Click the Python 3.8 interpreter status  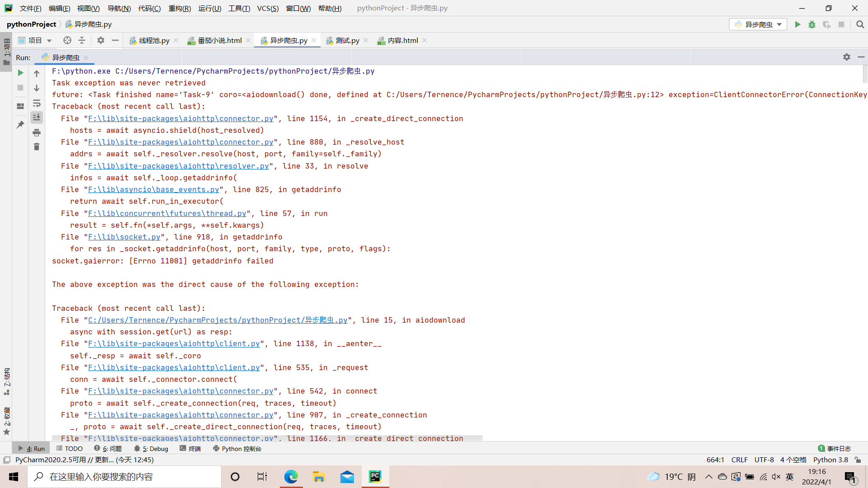click(830, 460)
